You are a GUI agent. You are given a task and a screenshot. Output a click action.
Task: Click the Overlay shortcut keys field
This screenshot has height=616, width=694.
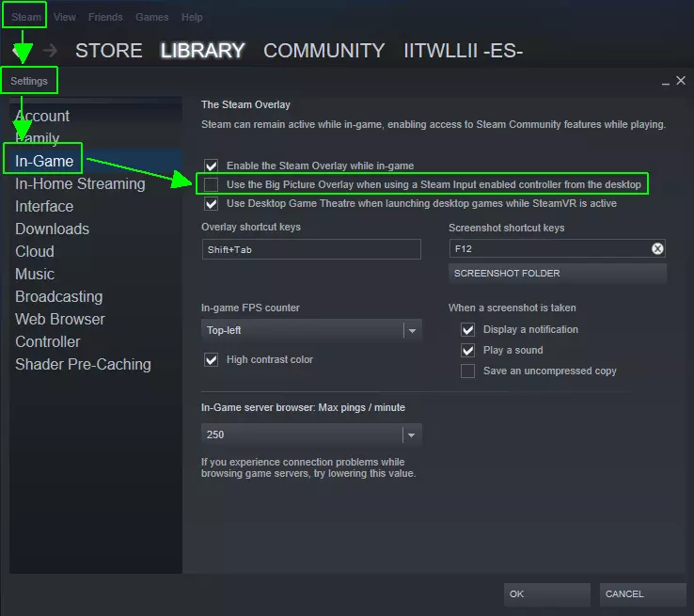(x=311, y=249)
